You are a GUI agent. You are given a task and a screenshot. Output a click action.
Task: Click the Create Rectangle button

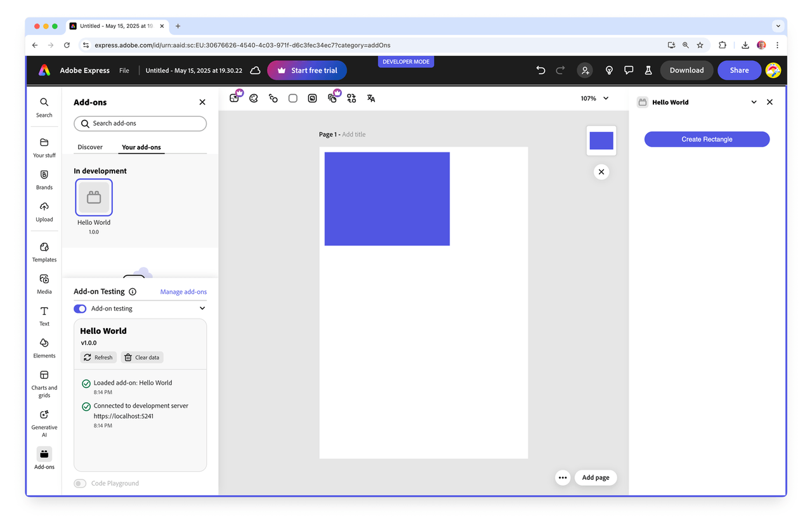(707, 139)
